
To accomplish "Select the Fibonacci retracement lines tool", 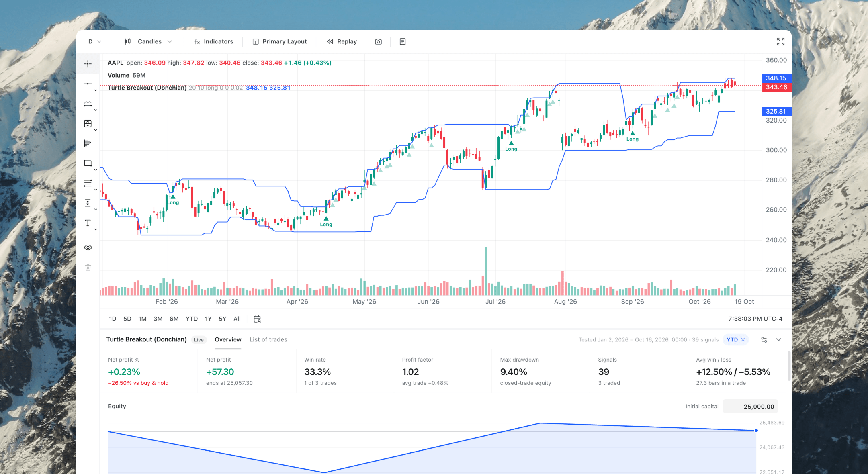I will tap(88, 183).
